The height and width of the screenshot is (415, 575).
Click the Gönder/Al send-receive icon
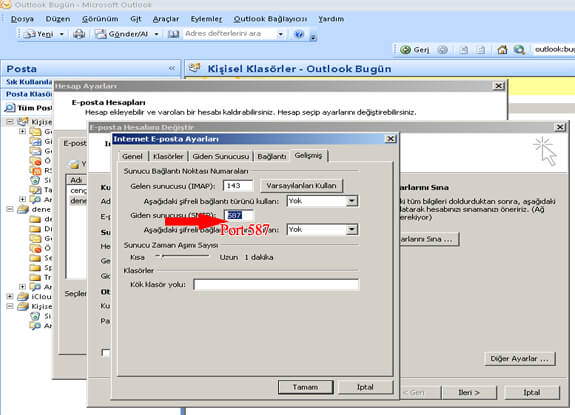(100, 34)
